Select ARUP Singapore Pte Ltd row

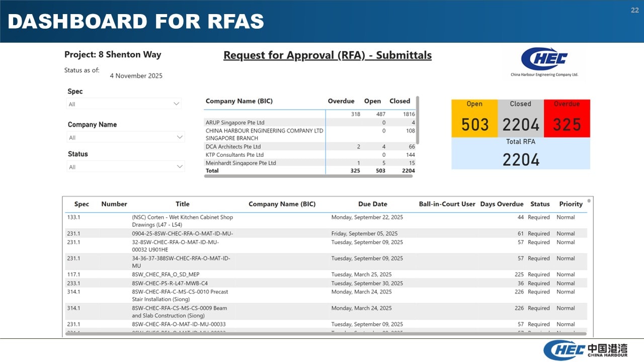310,122
